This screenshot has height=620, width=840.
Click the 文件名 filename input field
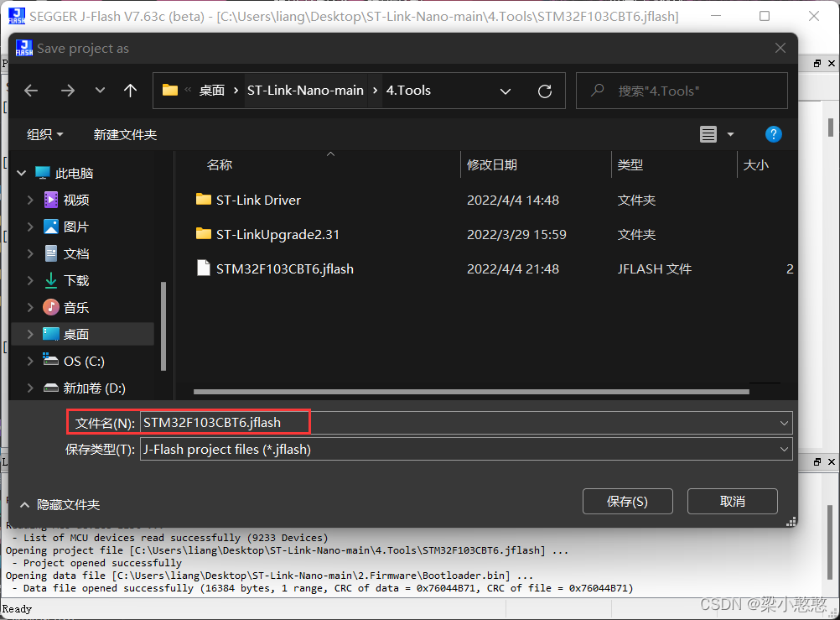pos(466,423)
